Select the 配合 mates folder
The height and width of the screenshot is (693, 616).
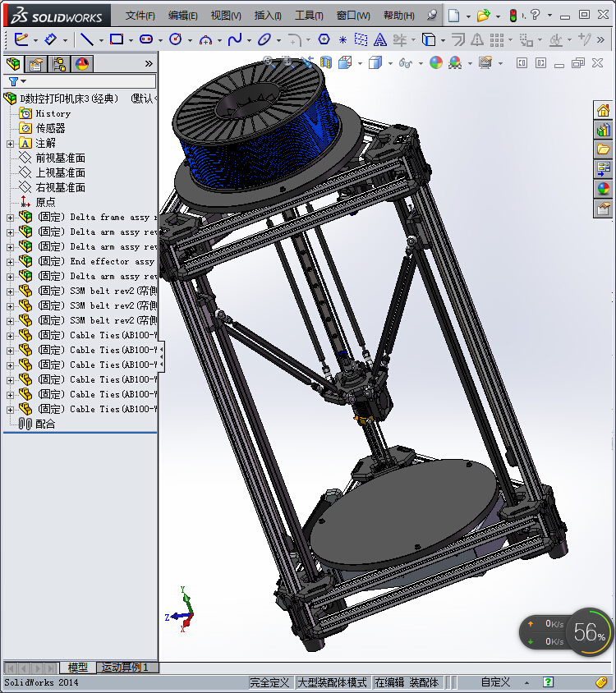point(45,425)
